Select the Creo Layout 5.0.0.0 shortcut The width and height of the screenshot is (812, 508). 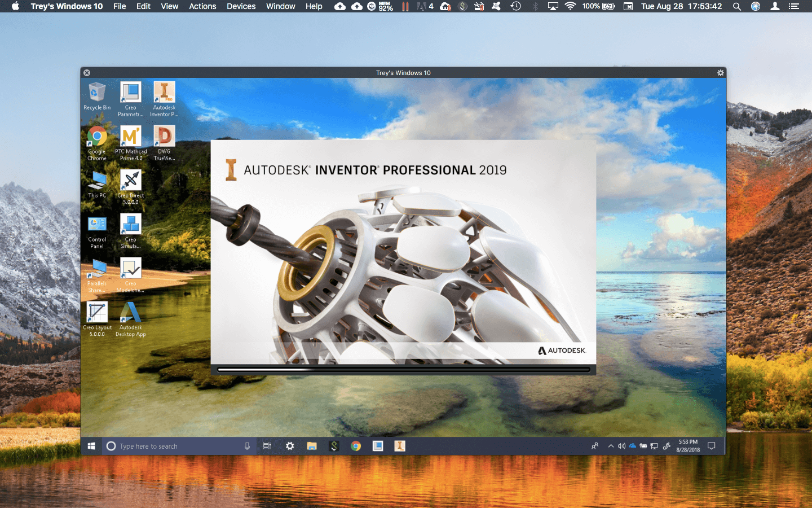click(97, 319)
